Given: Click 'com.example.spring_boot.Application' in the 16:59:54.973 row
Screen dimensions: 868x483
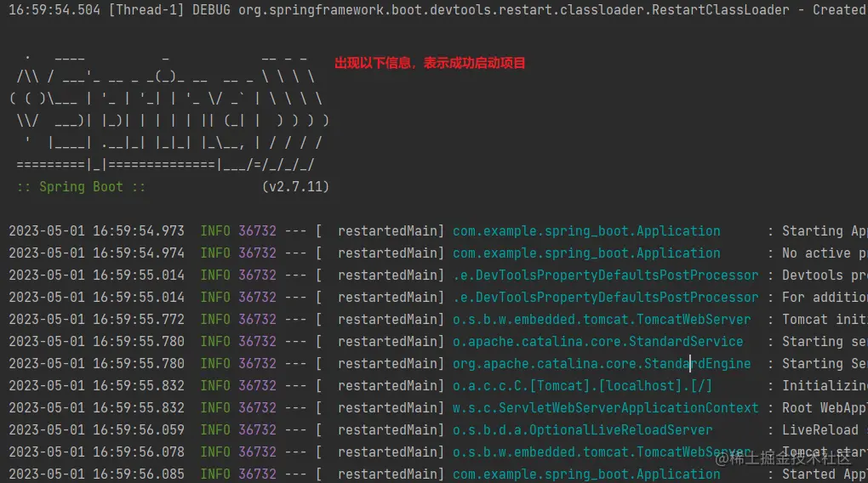Looking at the screenshot, I should [587, 231].
